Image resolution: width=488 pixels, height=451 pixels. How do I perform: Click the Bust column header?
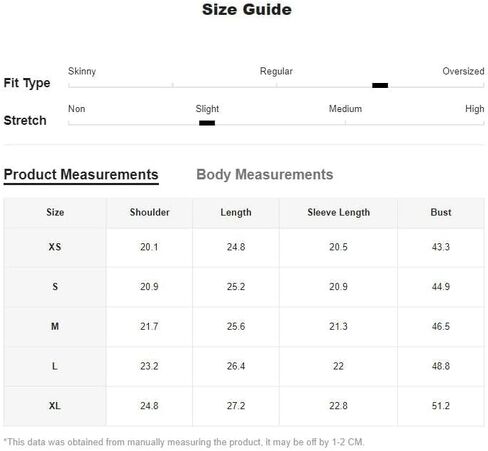441,212
